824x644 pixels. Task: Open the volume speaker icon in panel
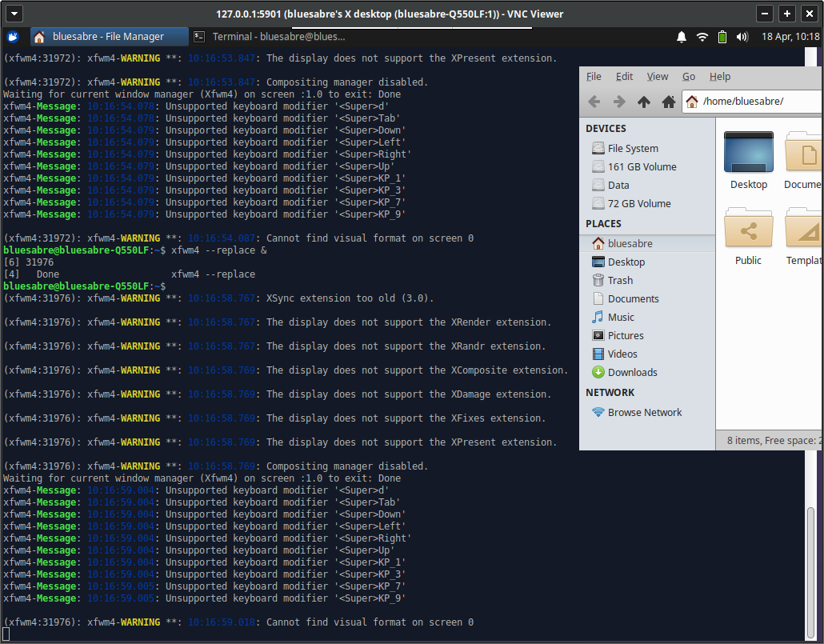point(742,37)
